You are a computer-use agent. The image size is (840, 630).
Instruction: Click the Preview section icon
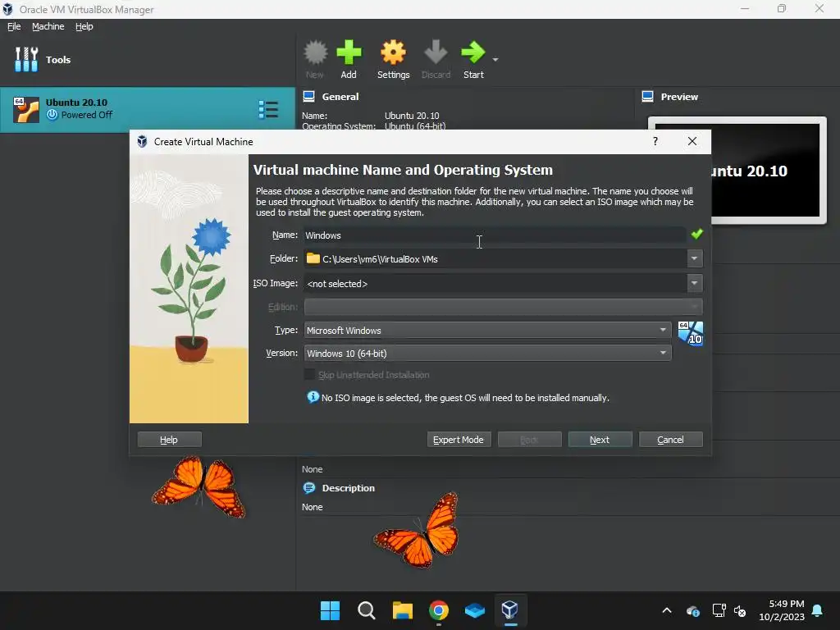point(648,97)
